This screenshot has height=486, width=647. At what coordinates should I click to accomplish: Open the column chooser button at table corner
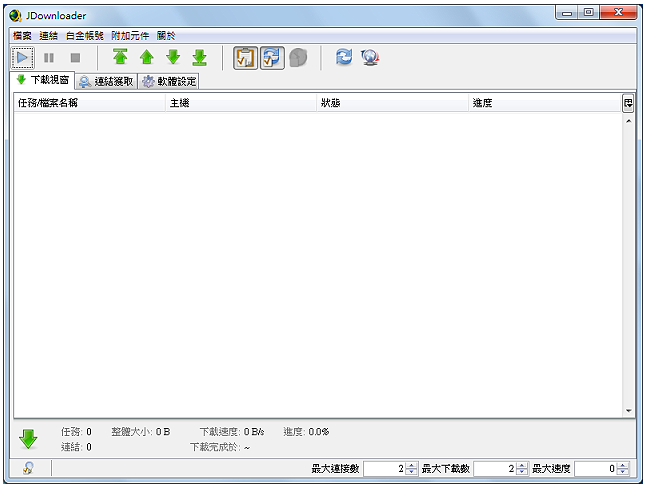628,103
